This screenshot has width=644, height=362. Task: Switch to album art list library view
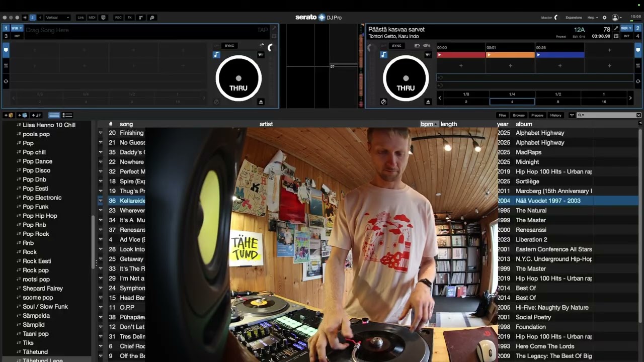[67, 115]
